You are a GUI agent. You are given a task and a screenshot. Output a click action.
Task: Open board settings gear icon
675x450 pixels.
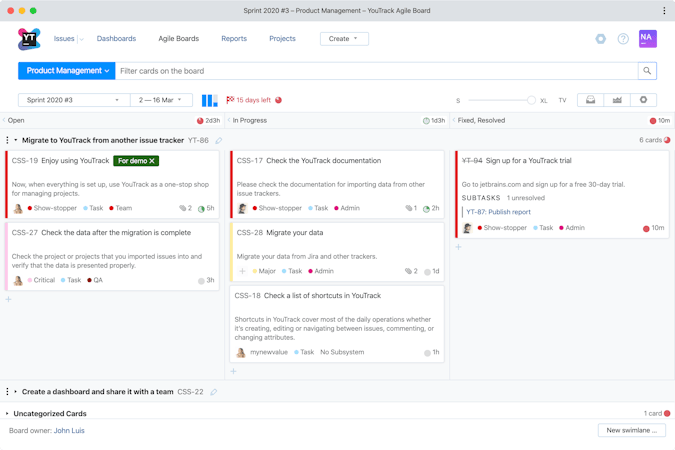(644, 100)
